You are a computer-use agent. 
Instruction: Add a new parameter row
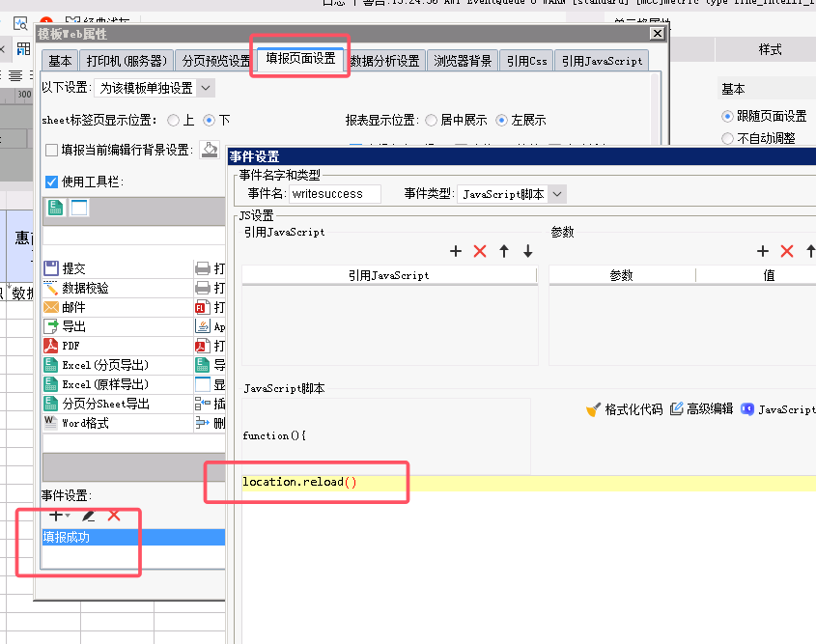[763, 251]
